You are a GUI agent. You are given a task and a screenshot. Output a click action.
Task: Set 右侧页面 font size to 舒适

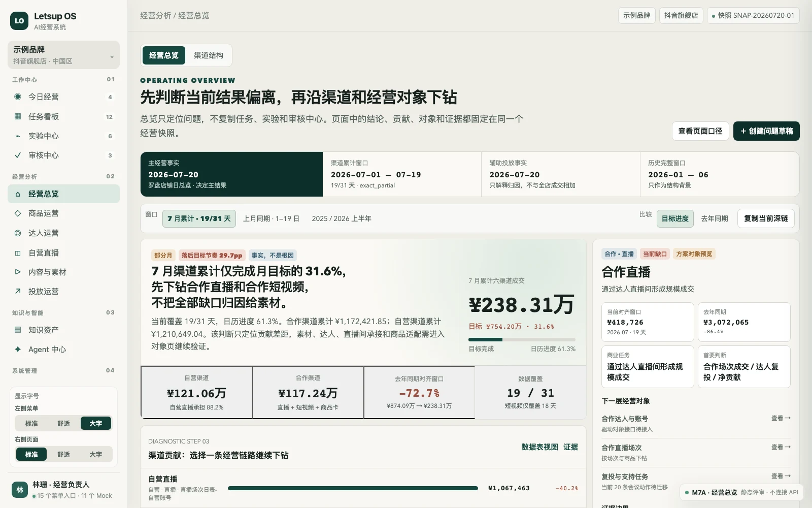coord(63,454)
